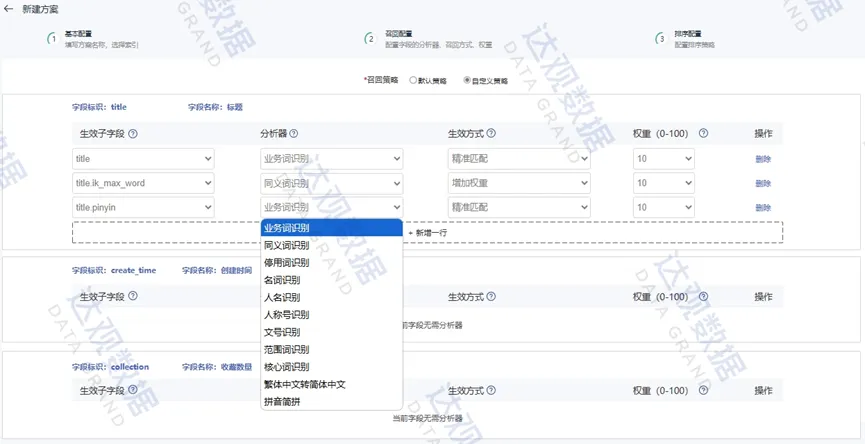Click the 字段名称: 收藏数目 label
Screen dimensions: 865x444
[x=217, y=367]
